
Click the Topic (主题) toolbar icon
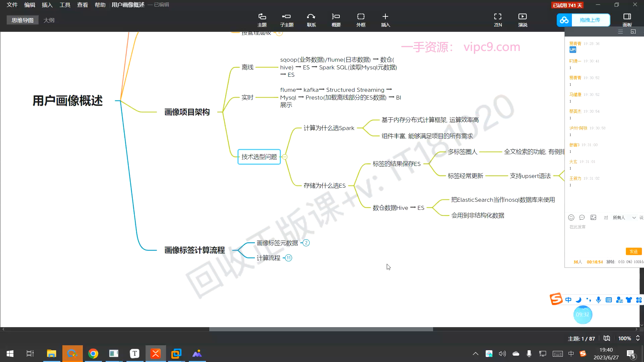pyautogui.click(x=262, y=20)
